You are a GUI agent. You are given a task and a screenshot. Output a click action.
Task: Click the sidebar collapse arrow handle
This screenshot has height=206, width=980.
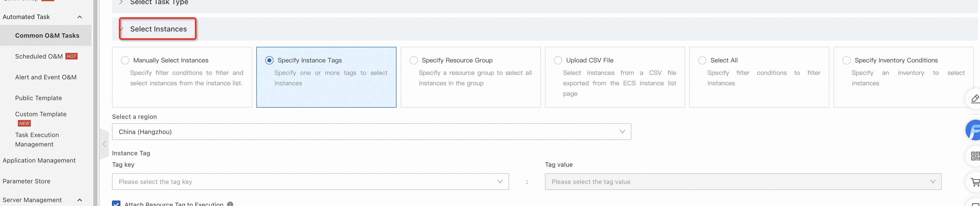[x=104, y=144]
